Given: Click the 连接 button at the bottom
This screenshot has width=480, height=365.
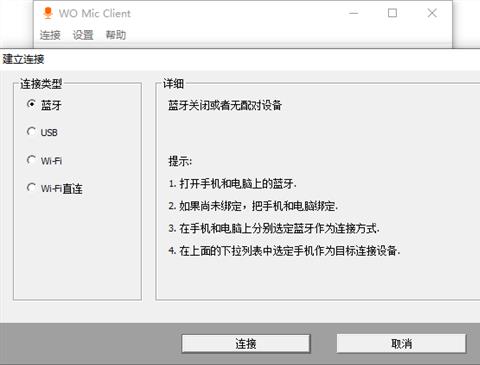Looking at the screenshot, I should click(x=246, y=343).
